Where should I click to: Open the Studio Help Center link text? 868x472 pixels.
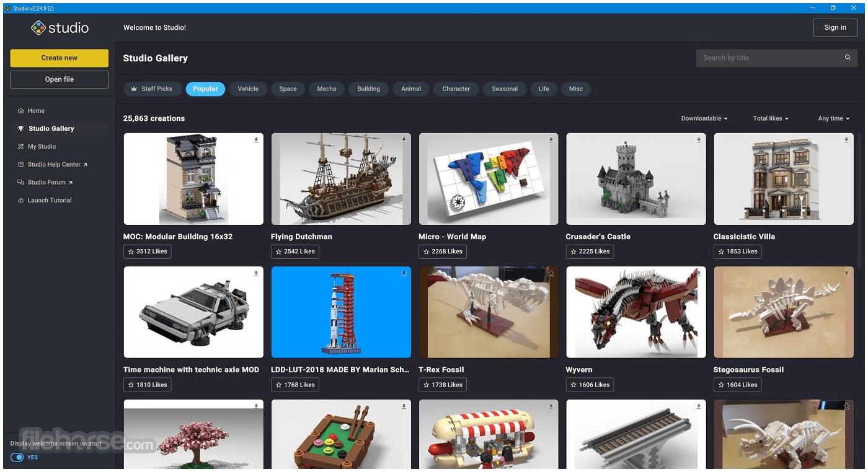coord(55,165)
